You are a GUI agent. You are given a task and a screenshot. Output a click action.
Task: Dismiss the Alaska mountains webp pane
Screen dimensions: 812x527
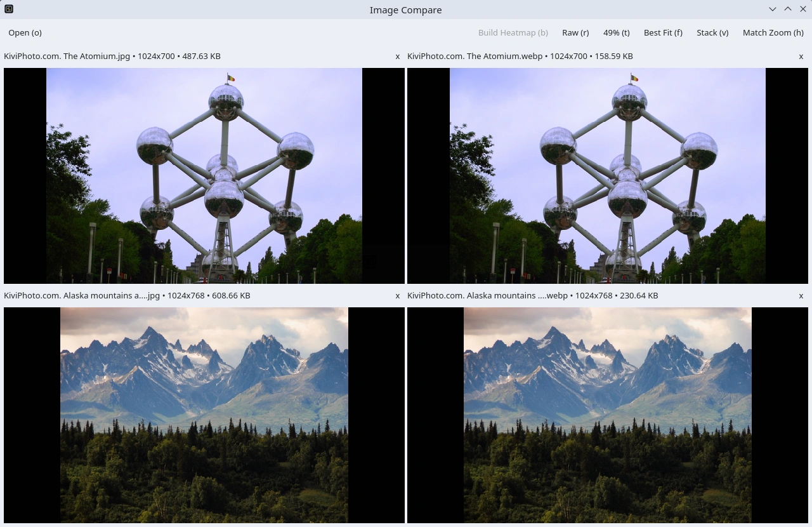point(801,295)
